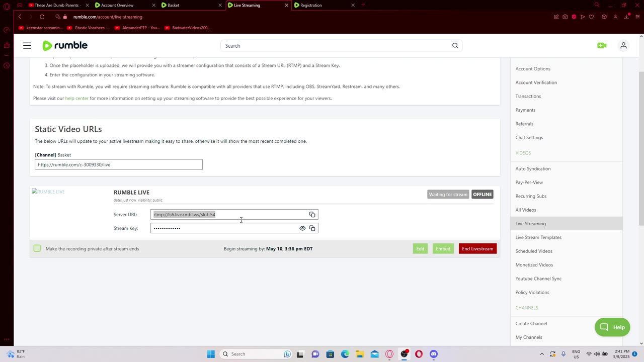Show hidden system tray icons chevron

[542, 354]
